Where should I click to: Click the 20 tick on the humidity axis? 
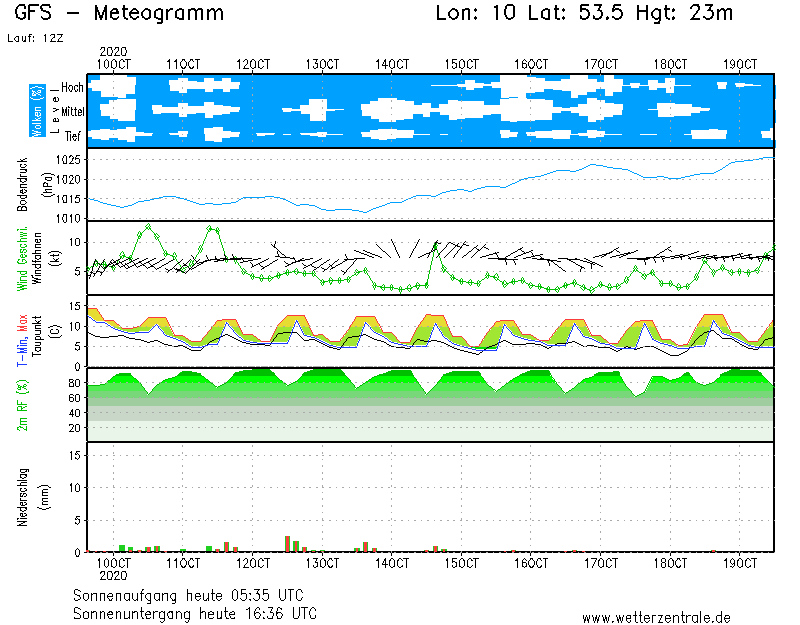(74, 428)
